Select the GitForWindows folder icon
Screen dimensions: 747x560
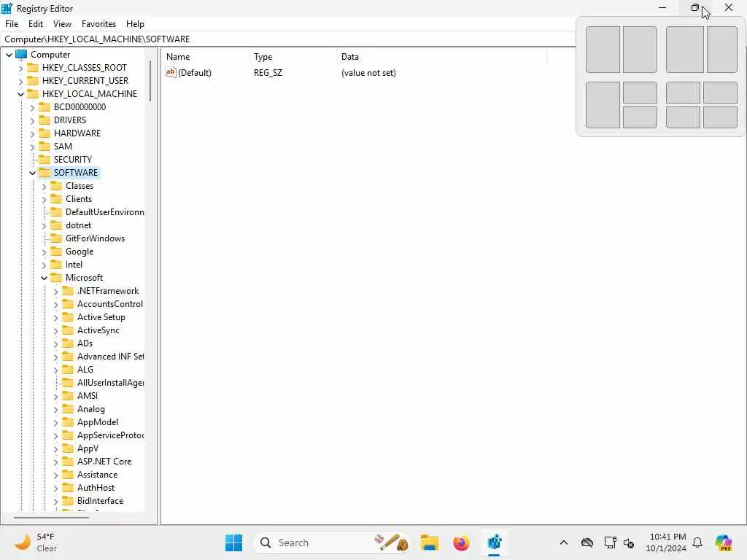coord(56,238)
